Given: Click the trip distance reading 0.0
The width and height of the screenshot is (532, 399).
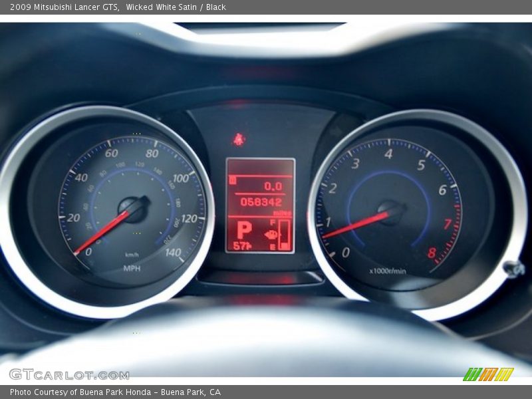Looking at the screenshot, I should (273, 186).
